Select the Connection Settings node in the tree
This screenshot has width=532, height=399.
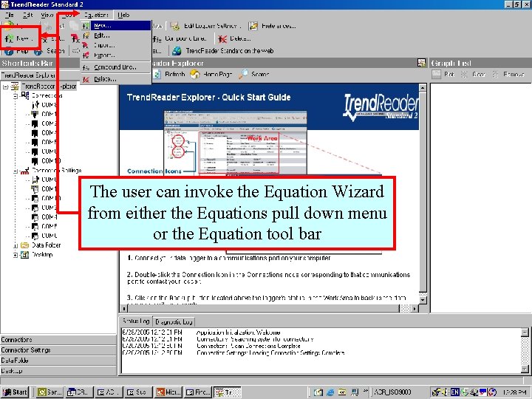click(x=57, y=171)
